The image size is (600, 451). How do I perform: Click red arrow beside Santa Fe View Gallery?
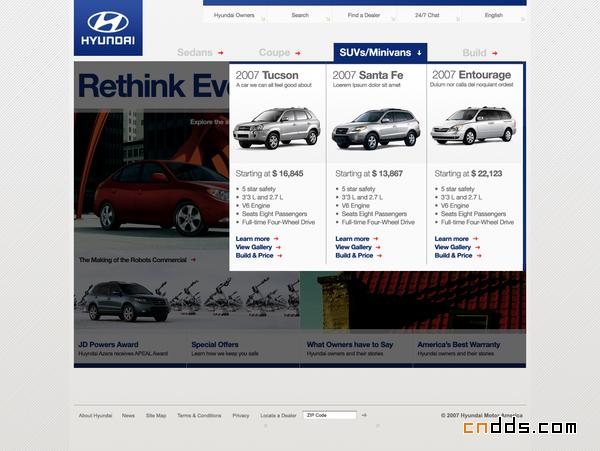point(378,247)
